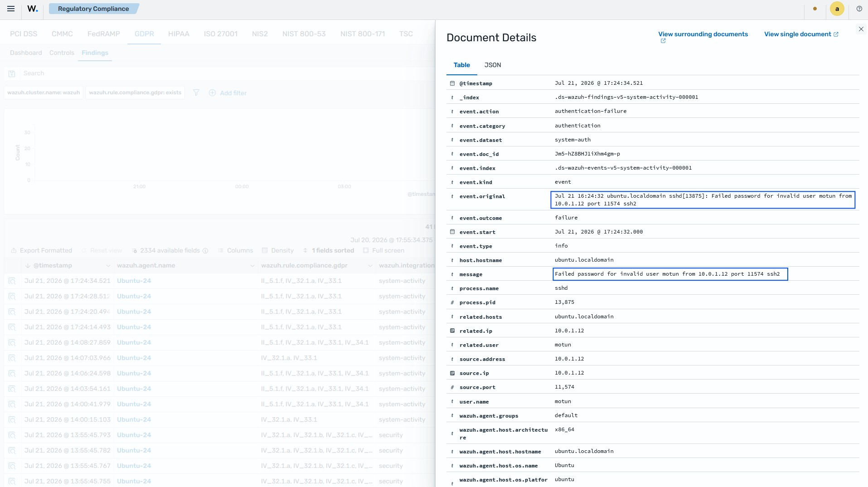The height and width of the screenshot is (487, 868).
Task: Open the user avatar menu
Action: click(837, 9)
